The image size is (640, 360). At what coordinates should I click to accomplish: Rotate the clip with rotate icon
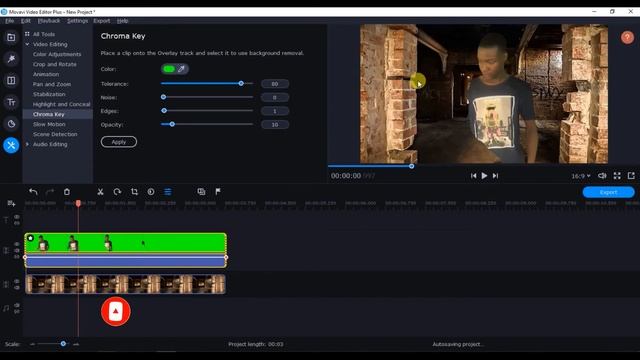pos(117,191)
